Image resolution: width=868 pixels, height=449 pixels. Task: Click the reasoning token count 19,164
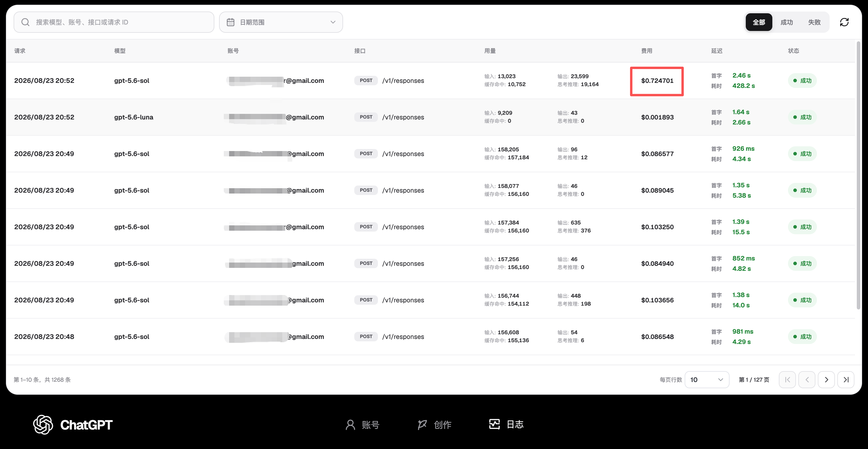[x=590, y=84]
